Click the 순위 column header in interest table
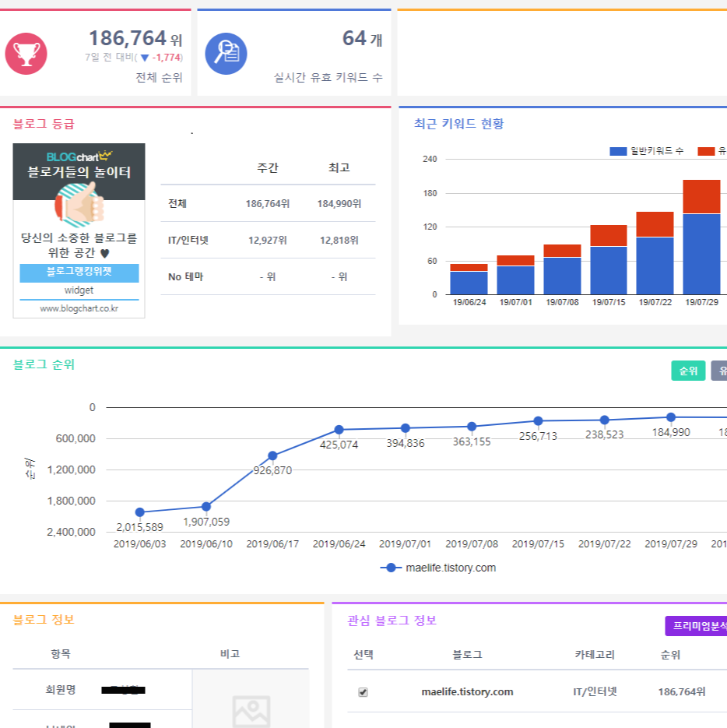The width and height of the screenshot is (727, 728). (x=670, y=655)
